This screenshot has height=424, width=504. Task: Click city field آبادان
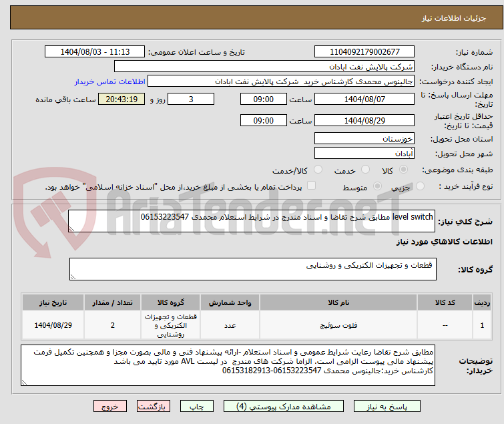(364, 154)
